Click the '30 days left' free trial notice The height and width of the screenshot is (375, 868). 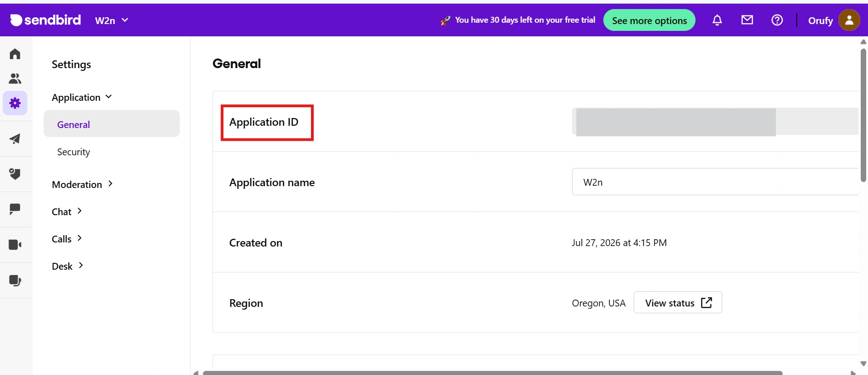click(x=525, y=20)
